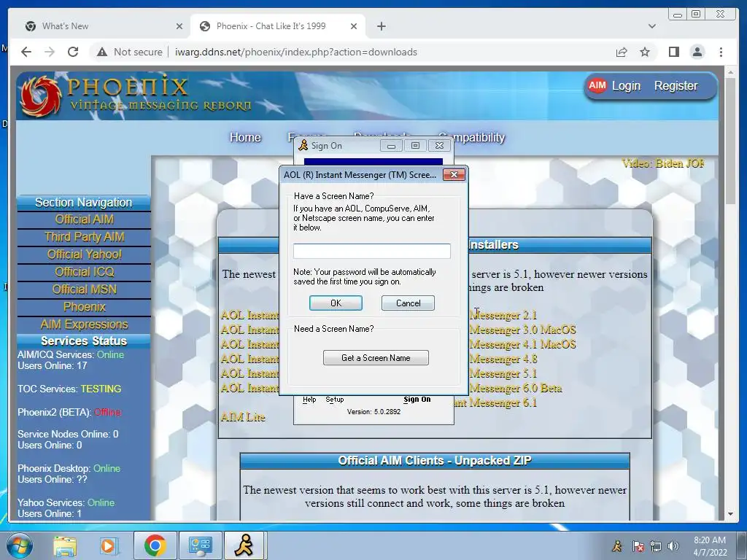Click the Chrome forward arrow
The image size is (747, 560).
[50, 52]
